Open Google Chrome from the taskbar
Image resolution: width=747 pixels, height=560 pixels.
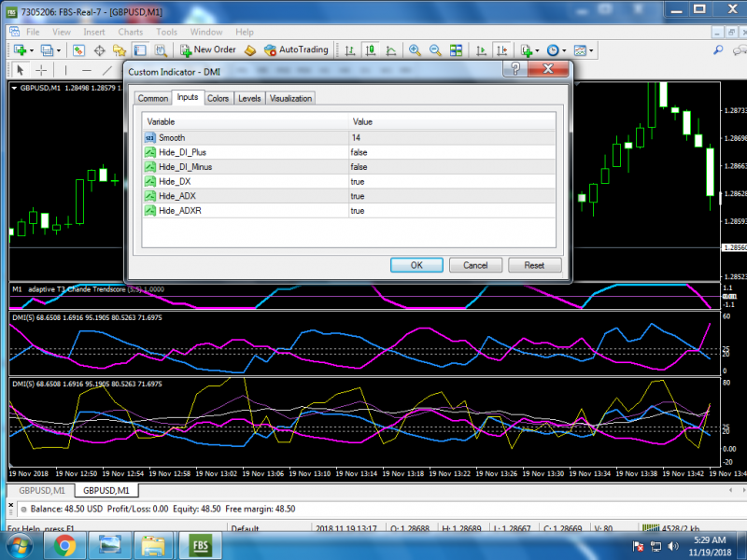click(x=65, y=545)
